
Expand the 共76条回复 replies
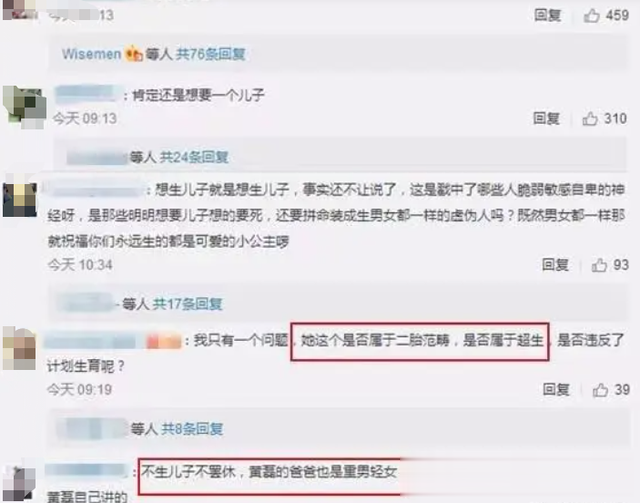tap(210, 54)
